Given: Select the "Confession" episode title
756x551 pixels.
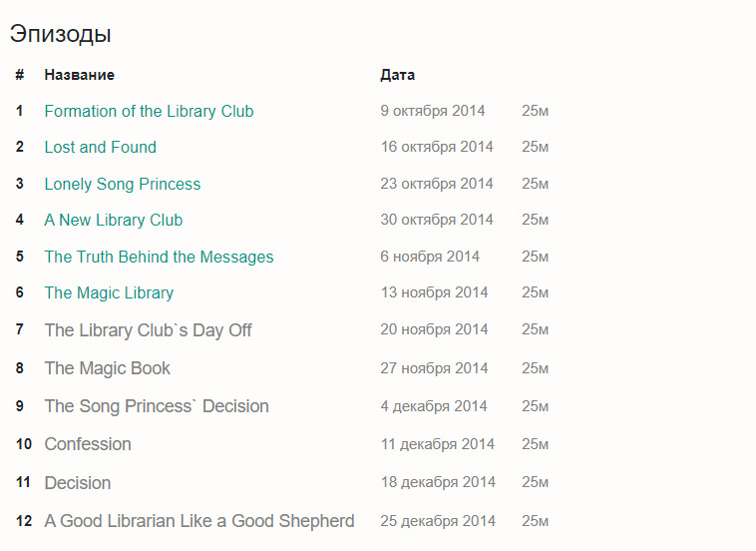Looking at the screenshot, I should click(88, 444).
